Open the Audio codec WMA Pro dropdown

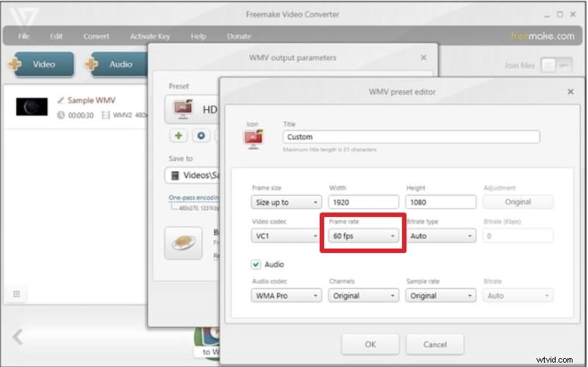pyautogui.click(x=286, y=296)
